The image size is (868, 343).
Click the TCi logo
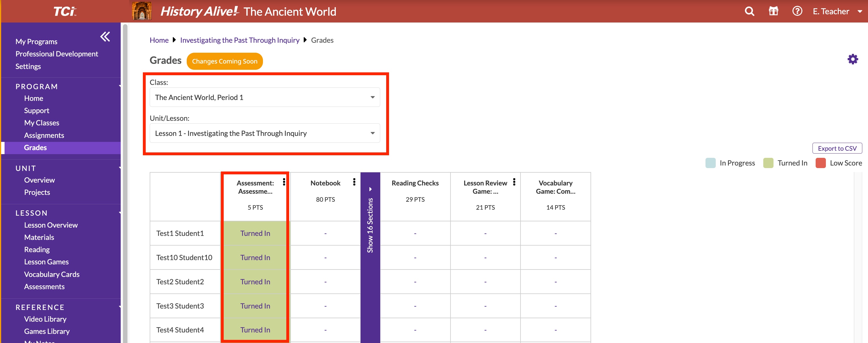65,11
